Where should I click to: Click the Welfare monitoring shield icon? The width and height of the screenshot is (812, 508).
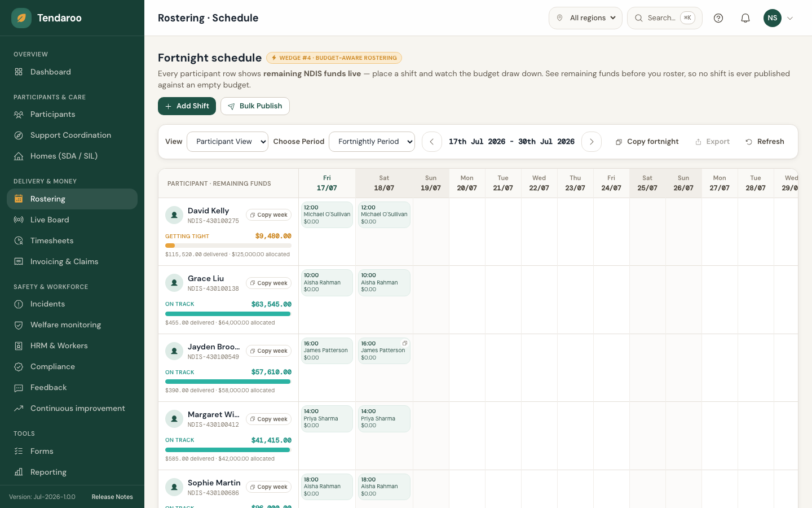click(19, 325)
